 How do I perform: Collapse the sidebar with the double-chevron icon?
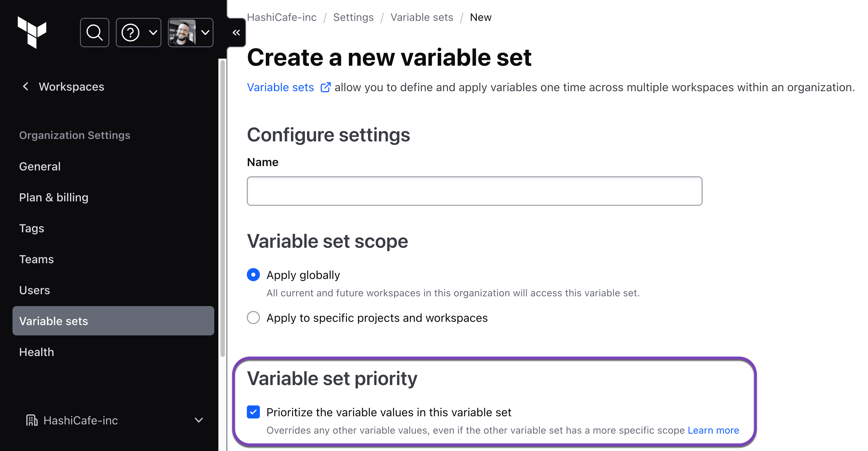pos(236,32)
